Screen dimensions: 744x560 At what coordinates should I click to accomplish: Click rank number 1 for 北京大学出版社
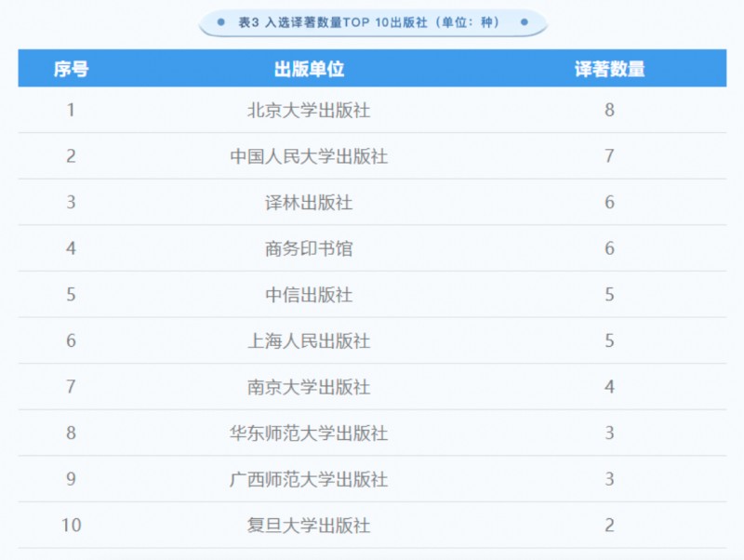click(x=72, y=110)
